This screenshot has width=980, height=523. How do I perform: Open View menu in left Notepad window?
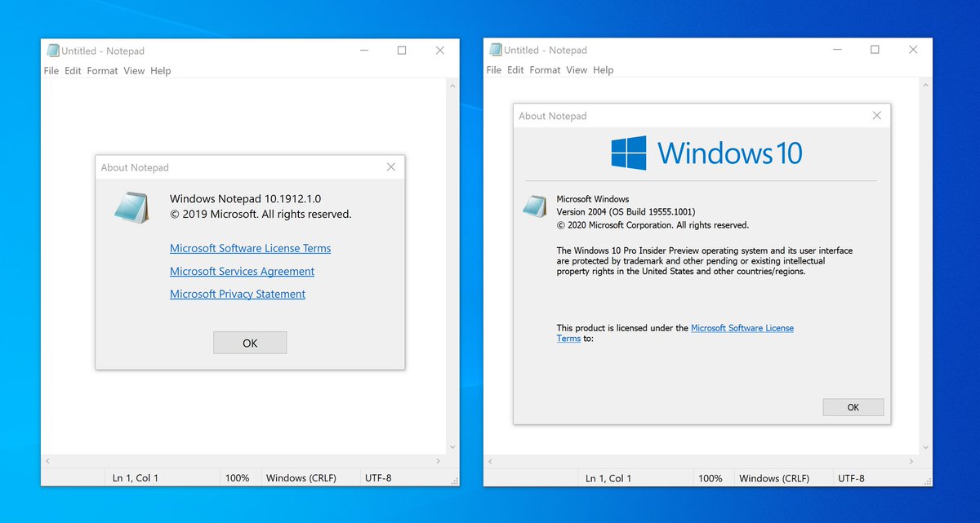pyautogui.click(x=135, y=71)
